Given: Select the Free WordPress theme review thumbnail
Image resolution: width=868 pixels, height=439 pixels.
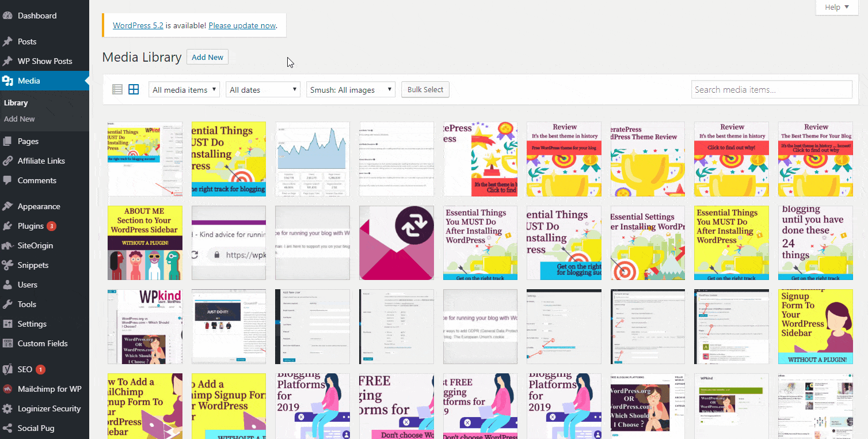Looking at the screenshot, I should [564, 159].
